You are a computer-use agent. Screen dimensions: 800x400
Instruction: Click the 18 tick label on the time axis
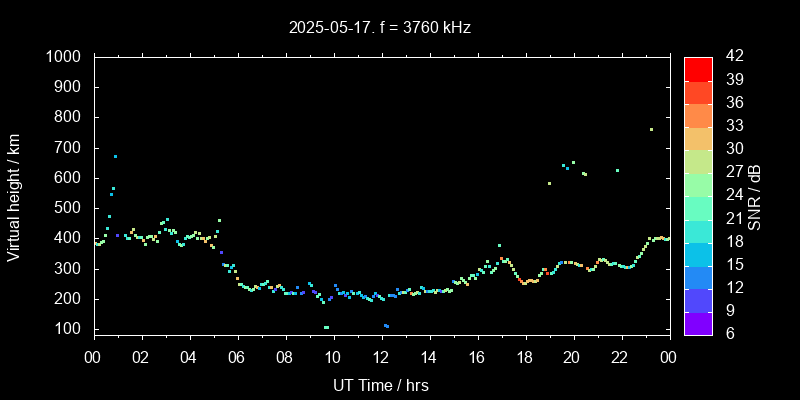524,357
